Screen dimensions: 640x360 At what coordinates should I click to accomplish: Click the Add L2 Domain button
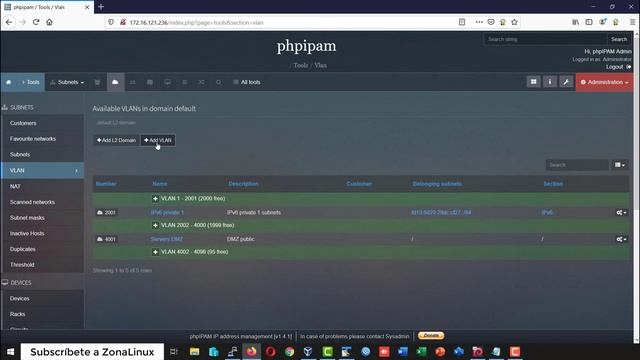(116, 140)
